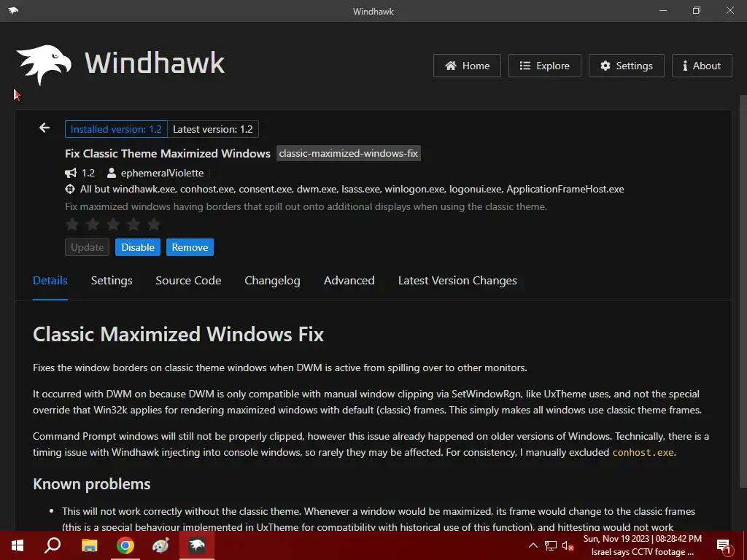Screen dimensions: 747x560
Task: Open the About page
Action: 702,66
